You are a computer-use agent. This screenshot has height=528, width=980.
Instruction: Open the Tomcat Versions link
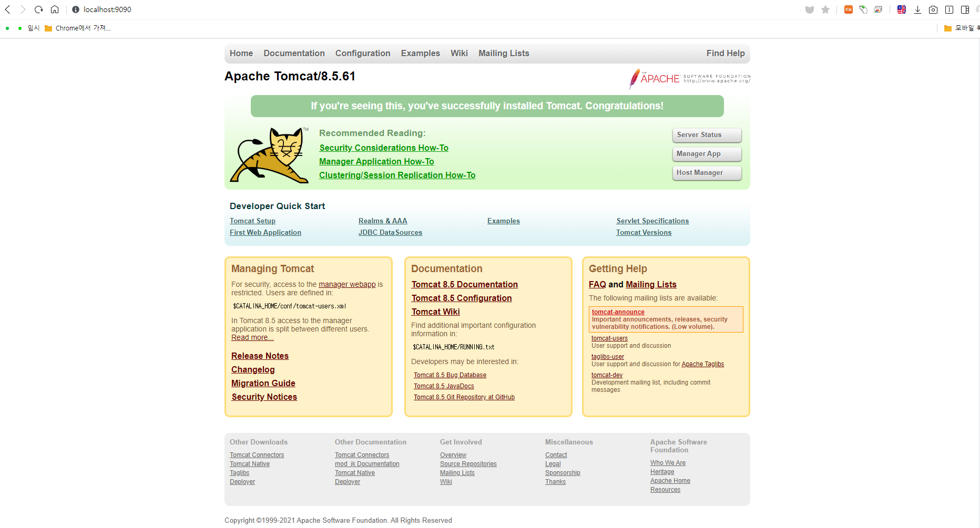[x=644, y=233]
